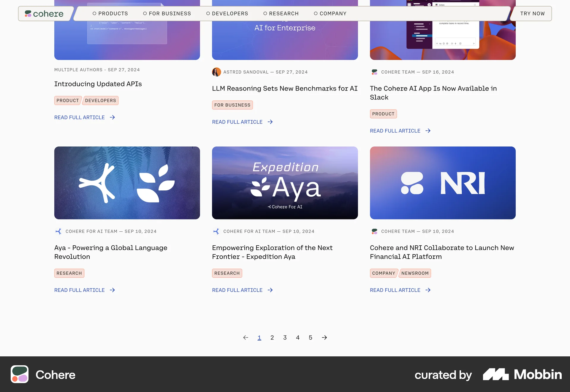Click the RESEARCH tag on the Aya article
The width and height of the screenshot is (570, 392).
point(69,273)
